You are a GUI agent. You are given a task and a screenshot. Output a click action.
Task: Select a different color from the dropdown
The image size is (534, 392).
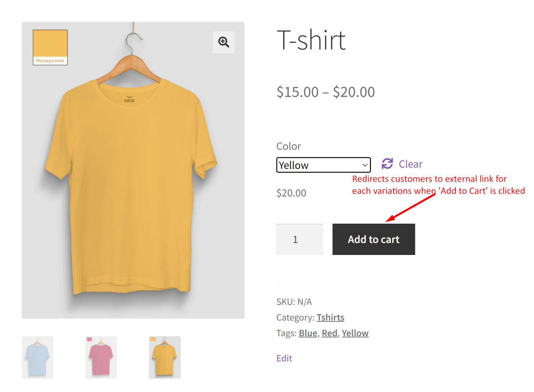[323, 165]
